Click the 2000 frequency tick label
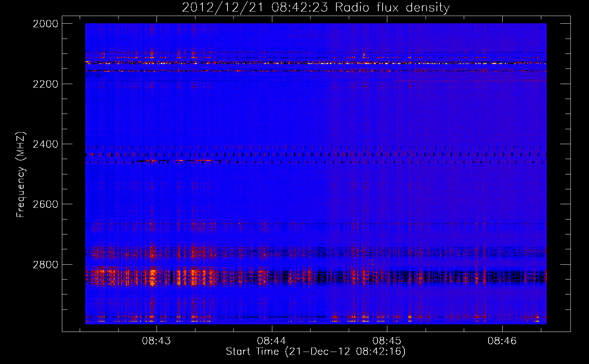The width and height of the screenshot is (589, 364). 46,24
